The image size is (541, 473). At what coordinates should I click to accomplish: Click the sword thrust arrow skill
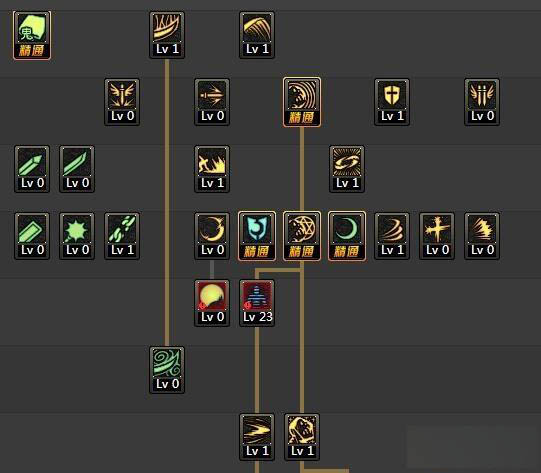212,102
